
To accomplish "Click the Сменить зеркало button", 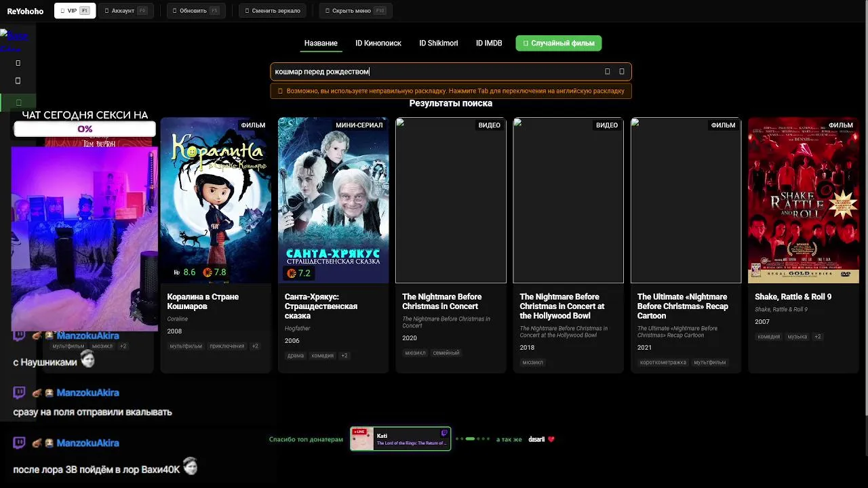I will tap(272, 11).
